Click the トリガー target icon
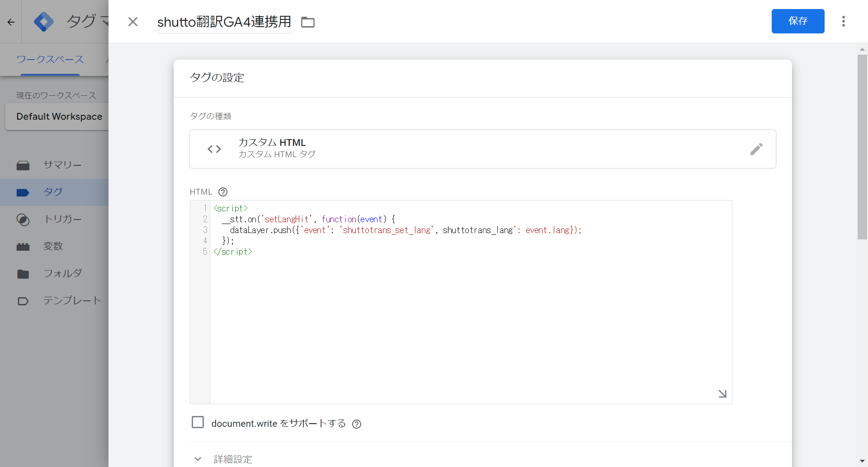 (23, 219)
